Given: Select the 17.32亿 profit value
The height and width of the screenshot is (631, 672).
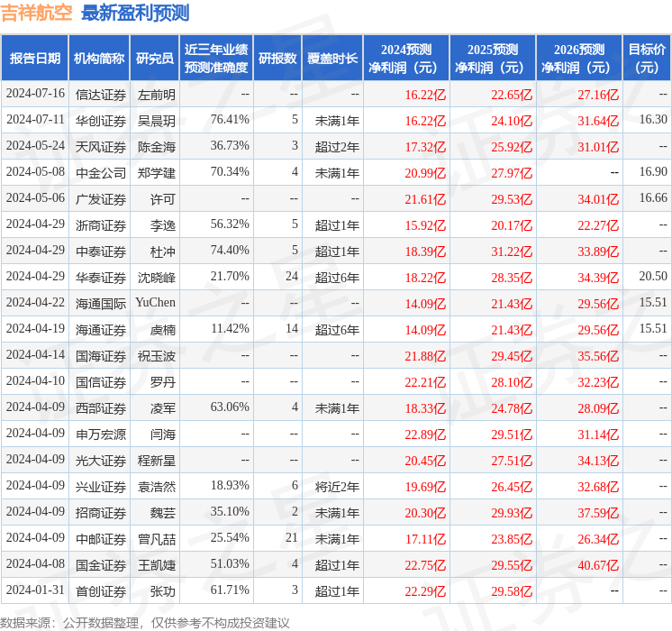Looking at the screenshot, I should click(425, 147).
